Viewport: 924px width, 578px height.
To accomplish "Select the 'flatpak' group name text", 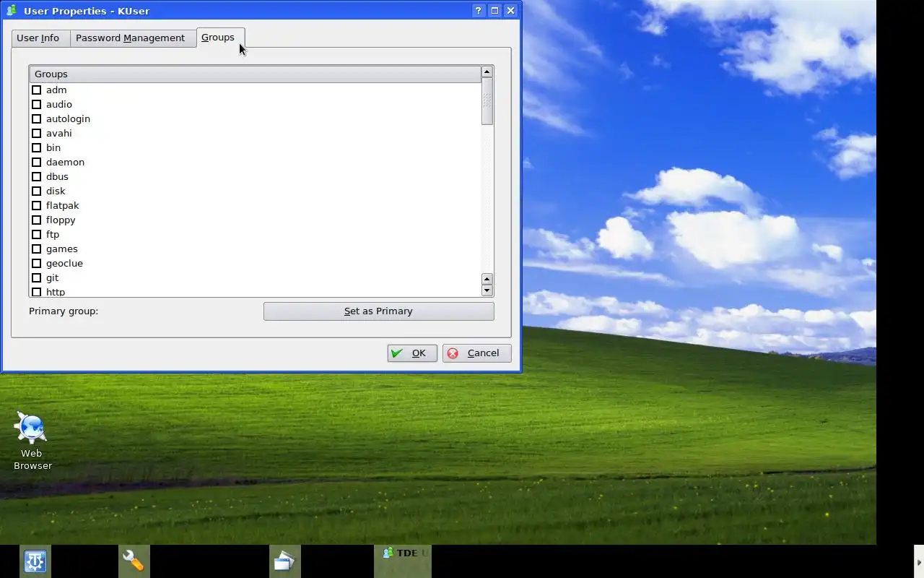I will coord(62,205).
